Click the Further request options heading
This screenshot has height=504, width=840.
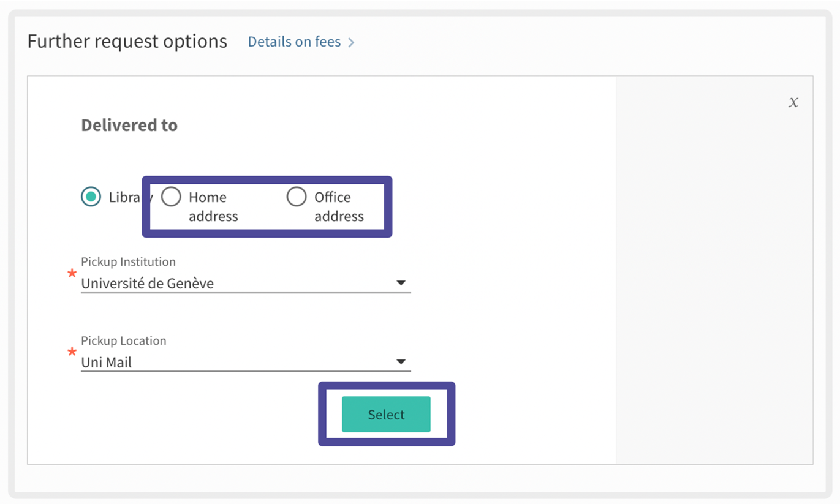127,42
